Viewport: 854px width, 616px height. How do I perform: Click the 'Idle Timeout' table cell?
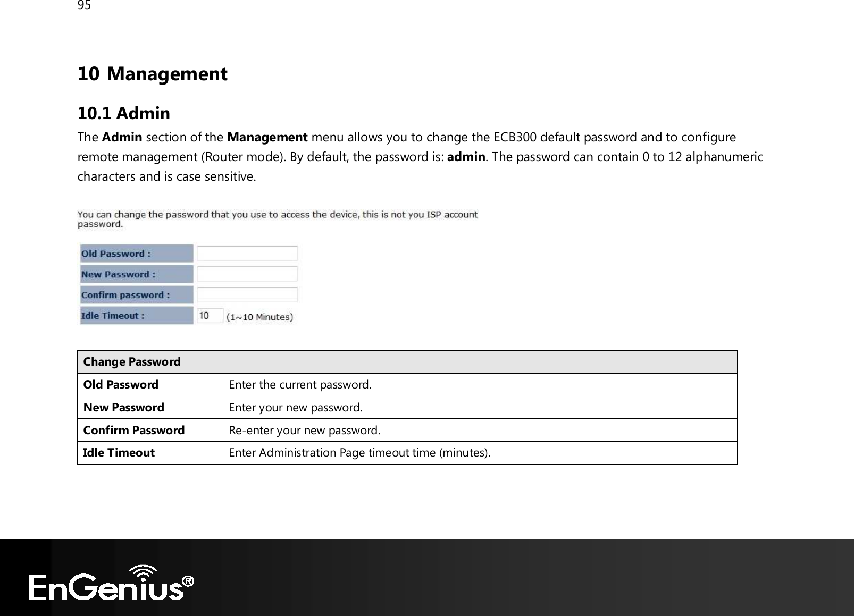click(x=150, y=453)
